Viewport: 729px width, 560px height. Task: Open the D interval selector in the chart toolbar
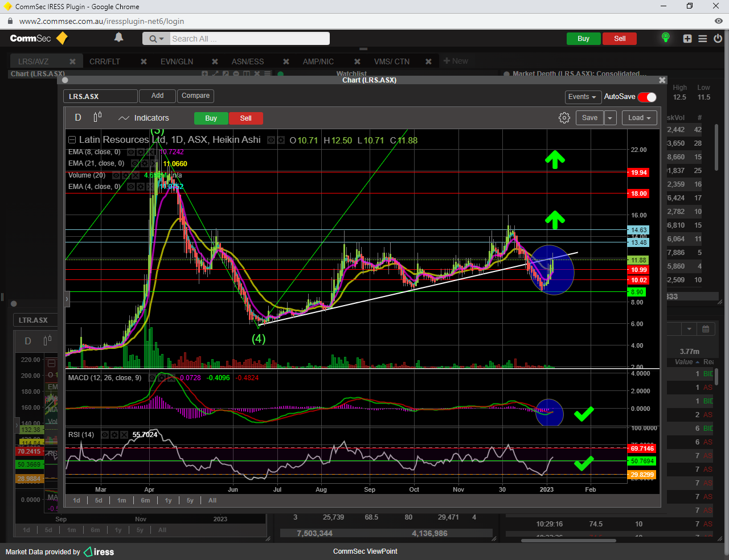(78, 117)
